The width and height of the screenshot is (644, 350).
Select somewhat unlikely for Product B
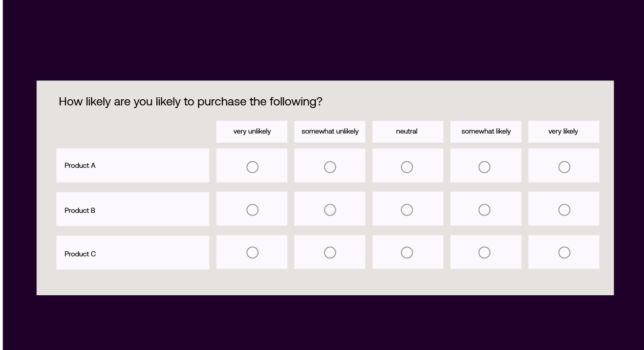pos(330,210)
